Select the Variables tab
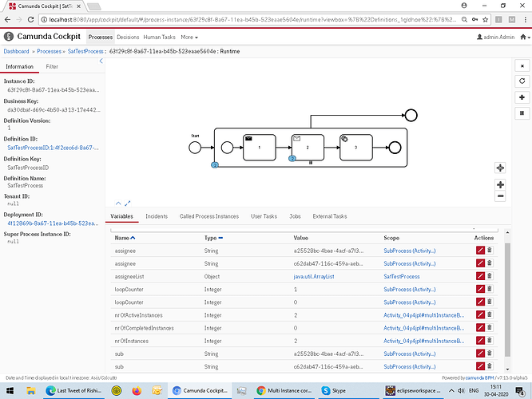 (x=121, y=216)
